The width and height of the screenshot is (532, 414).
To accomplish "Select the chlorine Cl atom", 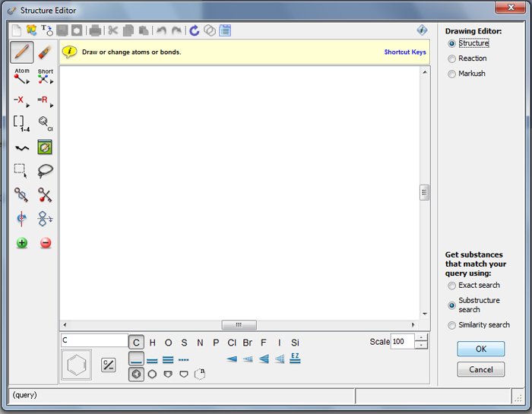I will pyautogui.click(x=232, y=343).
